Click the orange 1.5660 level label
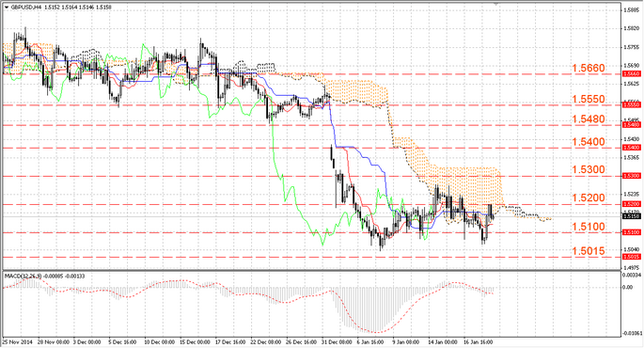Image resolution: width=644 pixels, height=348 pixels. tap(589, 68)
